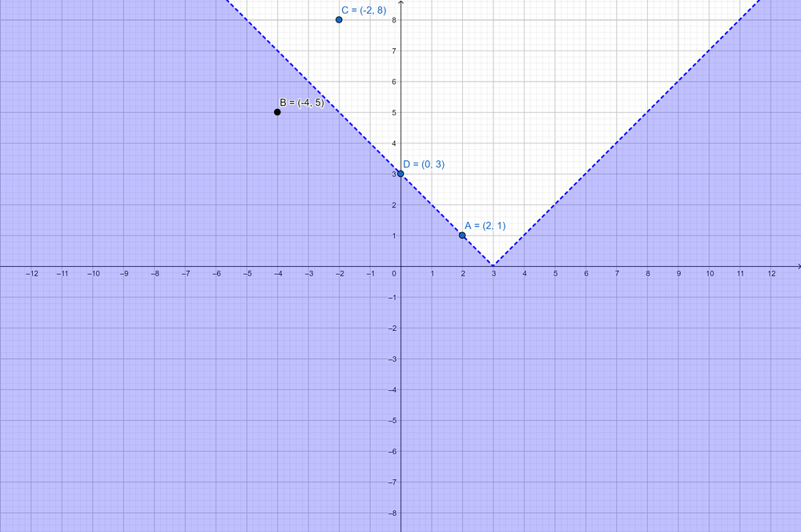801x532 pixels.
Task: Select the right dashed boundary line
Action: [625, 135]
